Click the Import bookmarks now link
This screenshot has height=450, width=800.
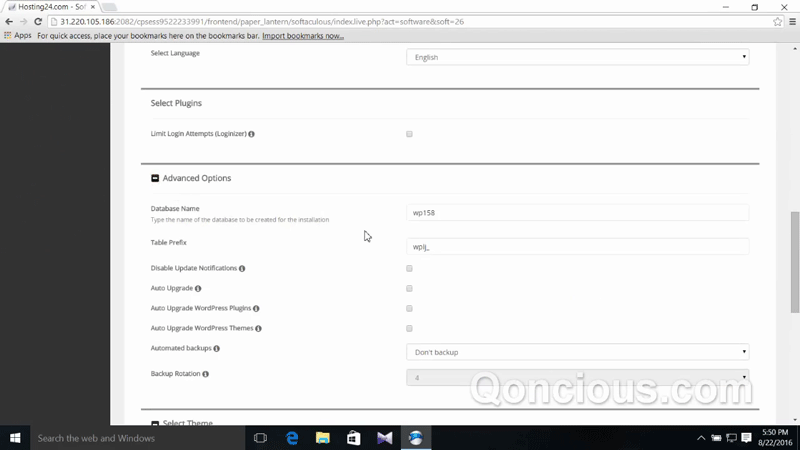tap(303, 36)
